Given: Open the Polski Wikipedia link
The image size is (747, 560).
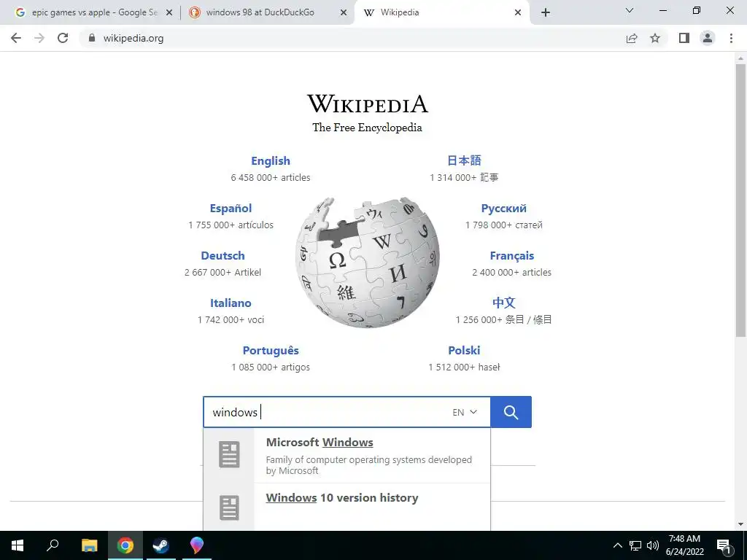Looking at the screenshot, I should [464, 351].
